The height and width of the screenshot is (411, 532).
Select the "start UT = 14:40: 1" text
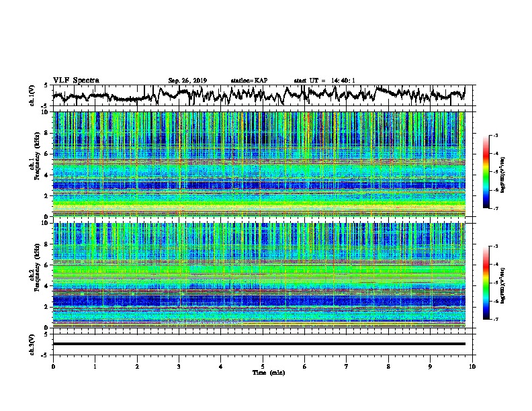click(x=324, y=81)
